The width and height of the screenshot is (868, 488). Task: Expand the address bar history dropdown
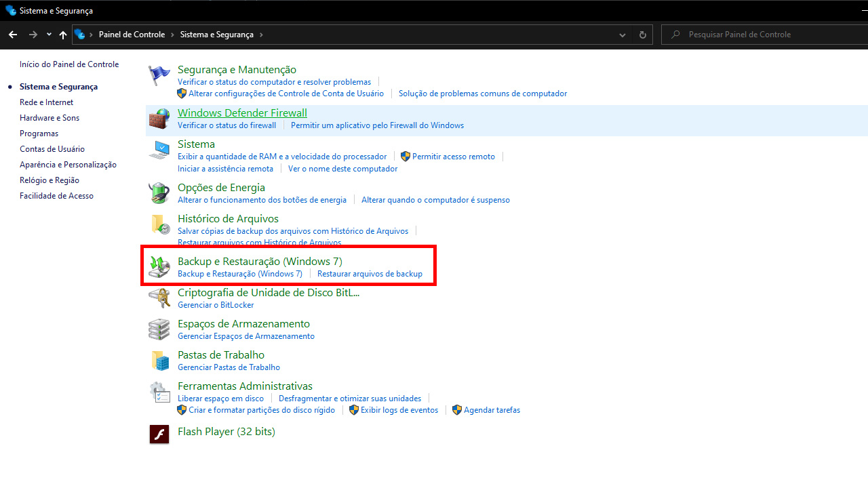(x=623, y=35)
